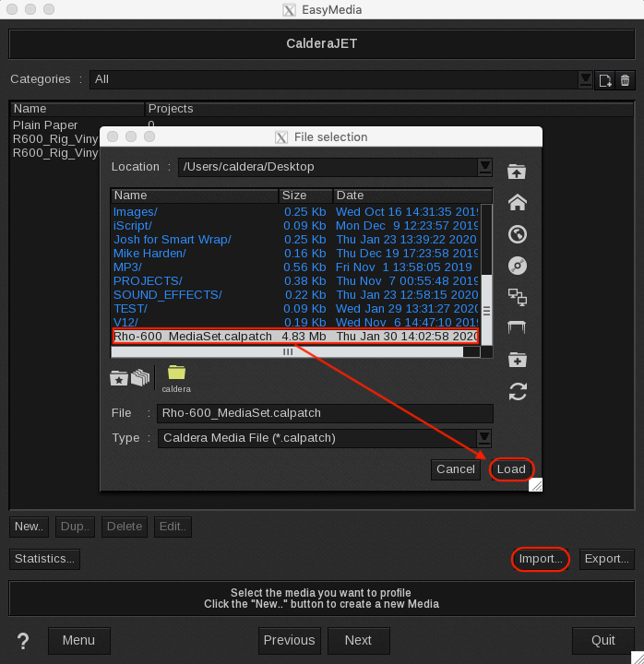Click the Location path field
Viewport: 644px width, 664px height.
pyautogui.click(x=328, y=167)
